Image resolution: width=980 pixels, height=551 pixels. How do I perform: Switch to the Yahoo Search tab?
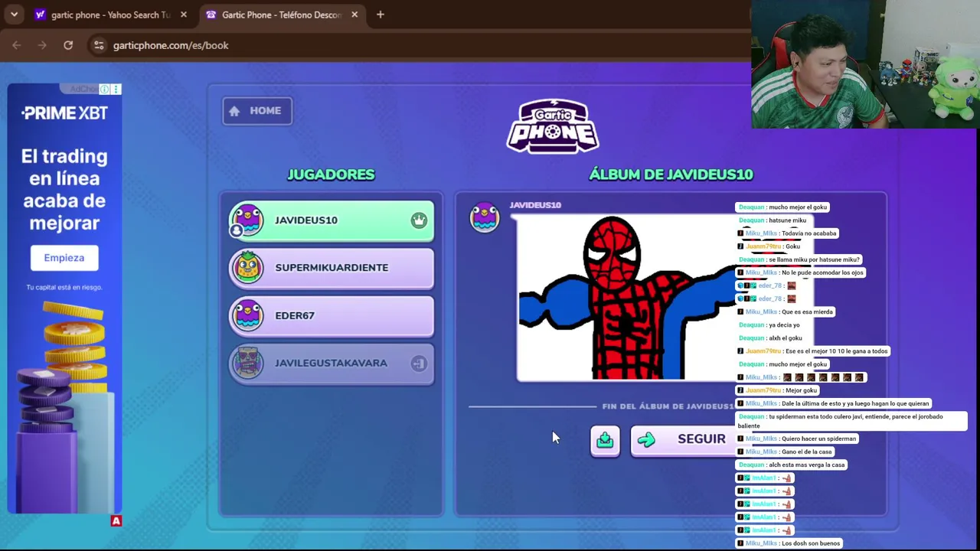coord(109,15)
